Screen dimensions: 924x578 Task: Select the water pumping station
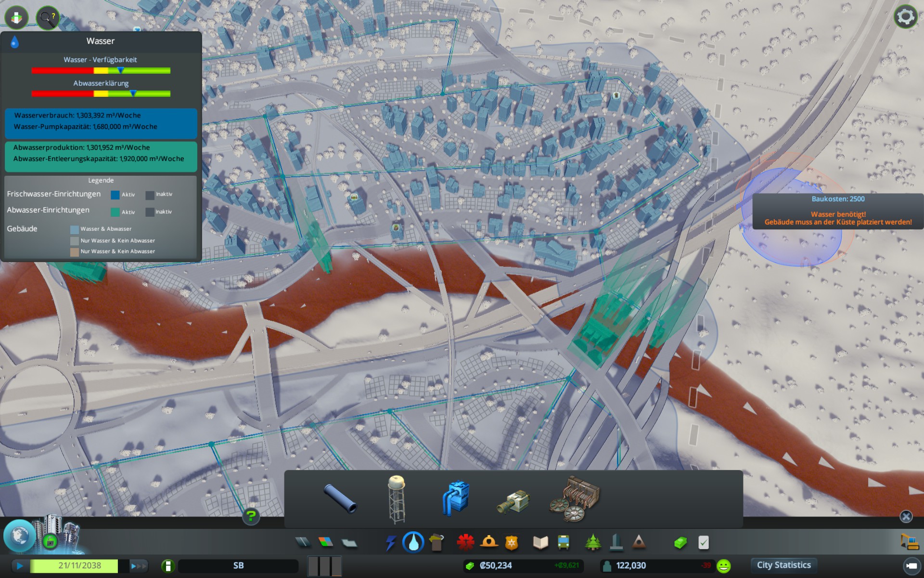pyautogui.click(x=455, y=499)
